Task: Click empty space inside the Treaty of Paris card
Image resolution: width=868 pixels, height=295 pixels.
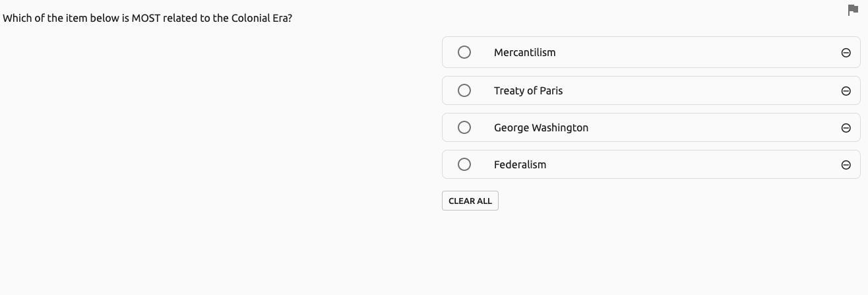Action: coord(693,91)
